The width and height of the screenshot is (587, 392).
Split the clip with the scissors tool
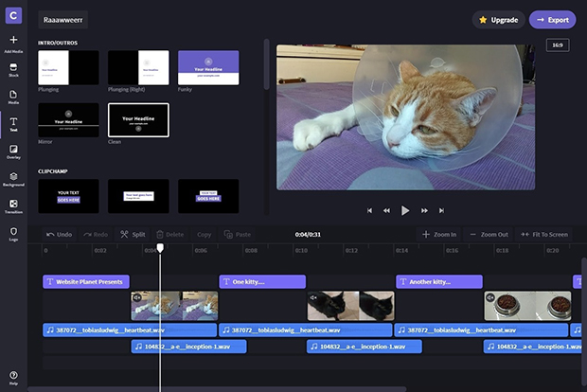[132, 234]
